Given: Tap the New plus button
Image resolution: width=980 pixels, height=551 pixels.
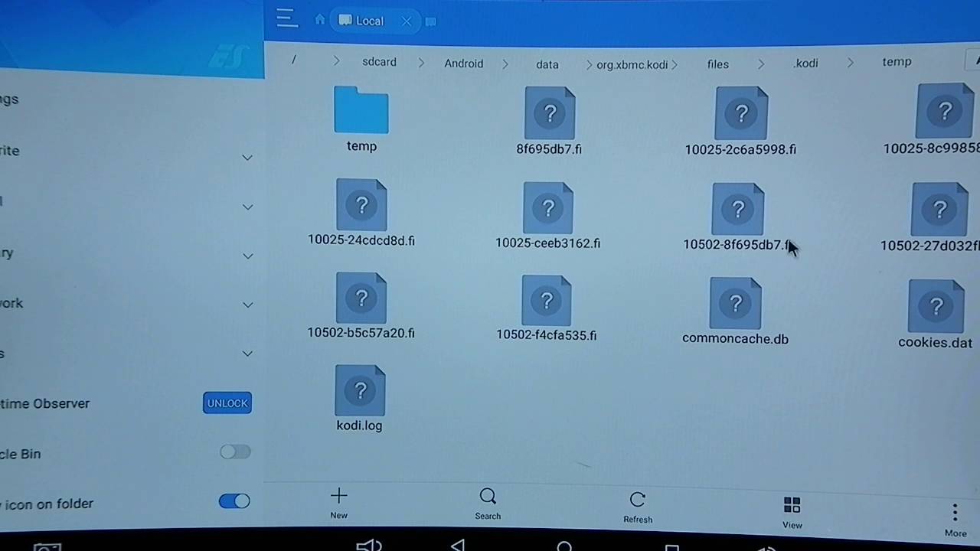Looking at the screenshot, I should (x=338, y=504).
